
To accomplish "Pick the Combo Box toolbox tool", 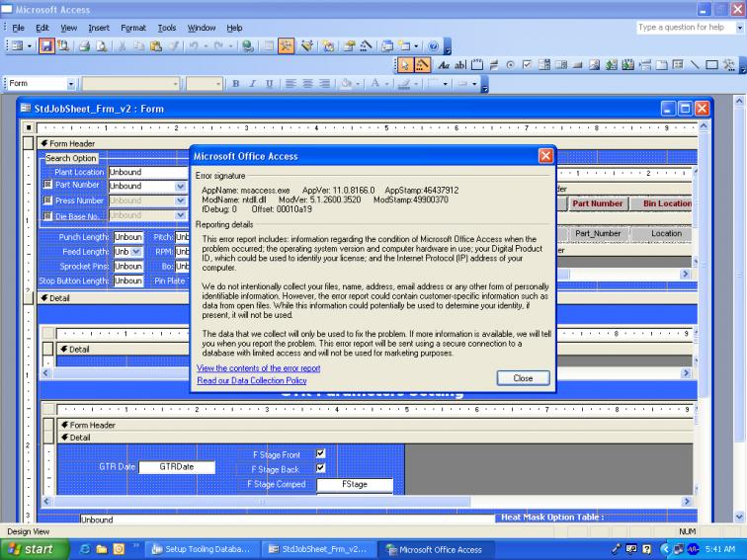I will point(544,65).
